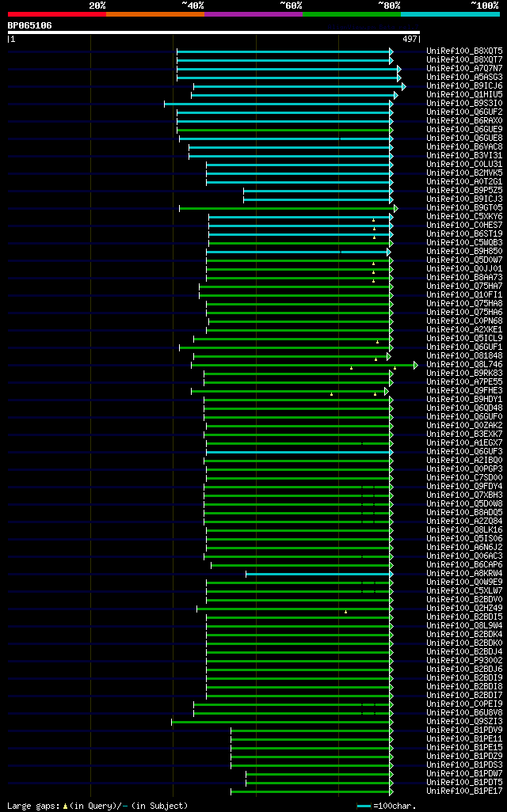Select the UniRef100_B6U8V8 label
Viewport: 507px width, 812px height.
click(x=464, y=712)
